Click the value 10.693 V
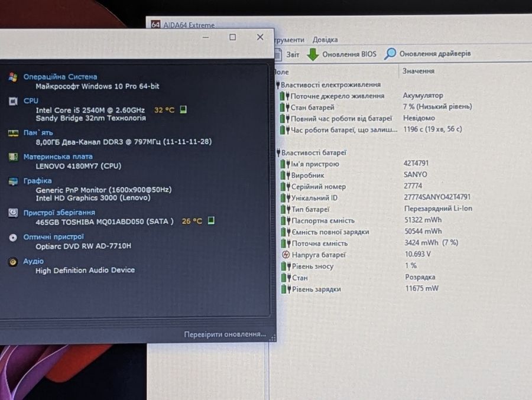 [418, 254]
